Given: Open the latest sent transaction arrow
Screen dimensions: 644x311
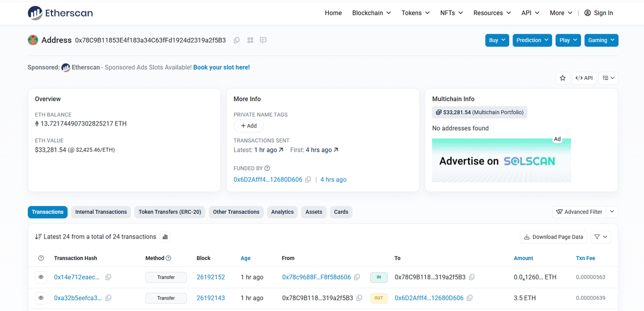Looking at the screenshot, I should (281, 150).
